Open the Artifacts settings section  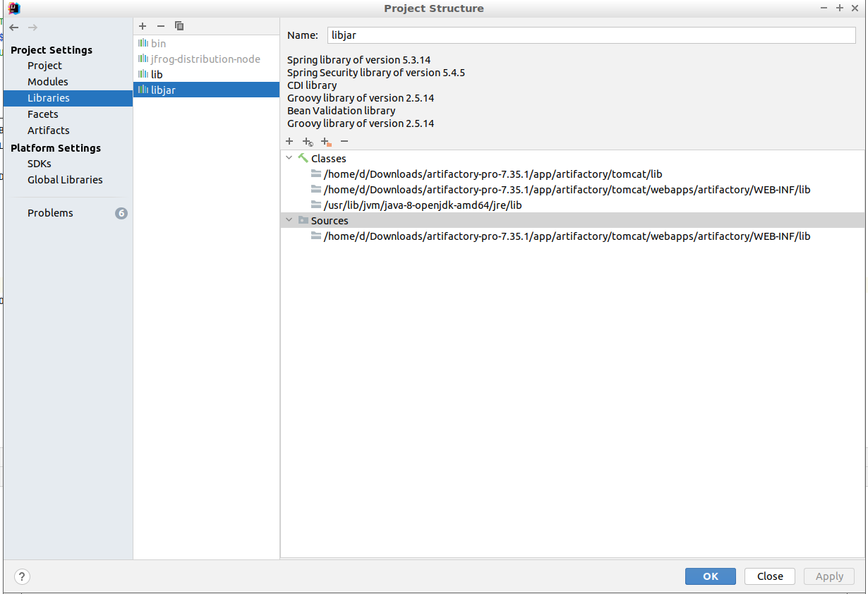tap(49, 131)
